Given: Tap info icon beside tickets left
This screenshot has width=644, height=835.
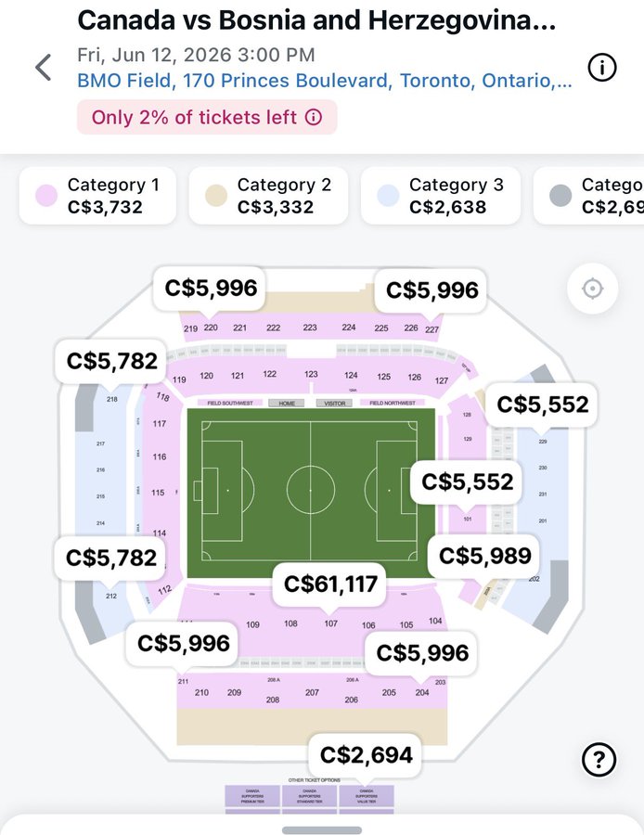Looking at the screenshot, I should 314,118.
